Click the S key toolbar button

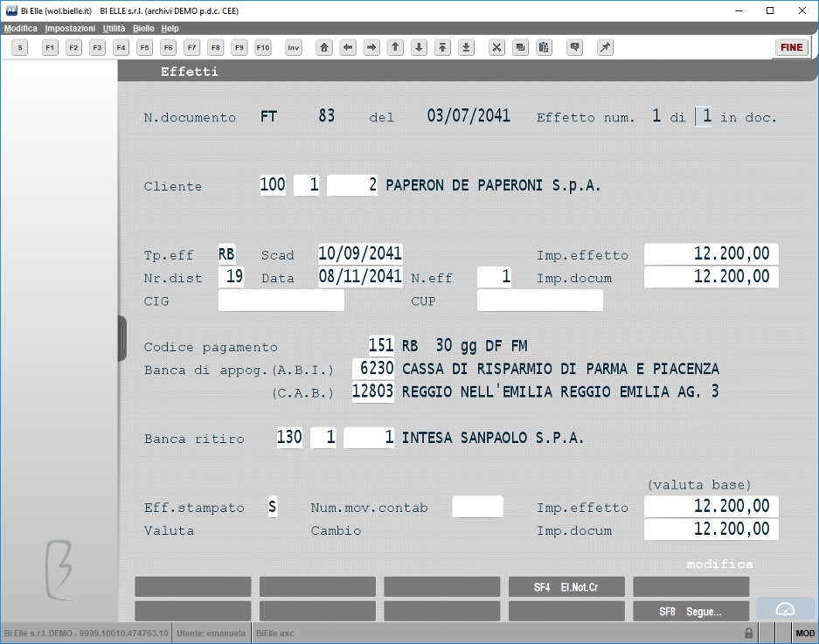(x=20, y=47)
